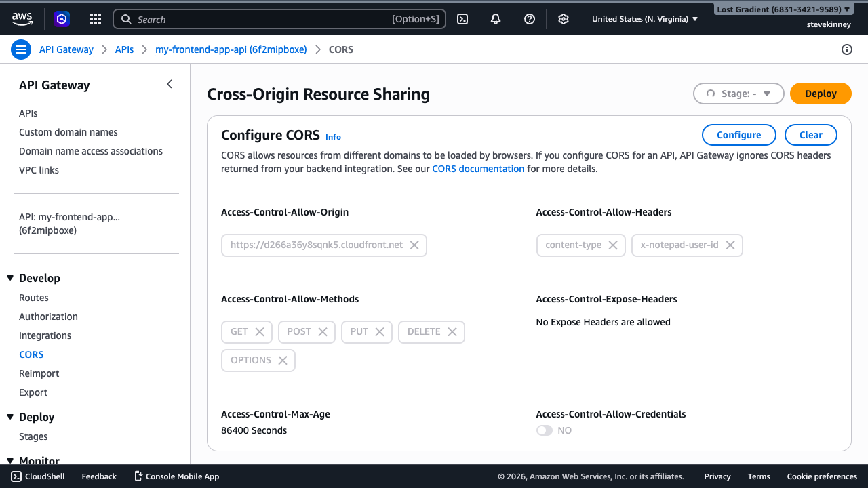Remove the GET method tag
The height and width of the screenshot is (488, 868).
click(260, 331)
